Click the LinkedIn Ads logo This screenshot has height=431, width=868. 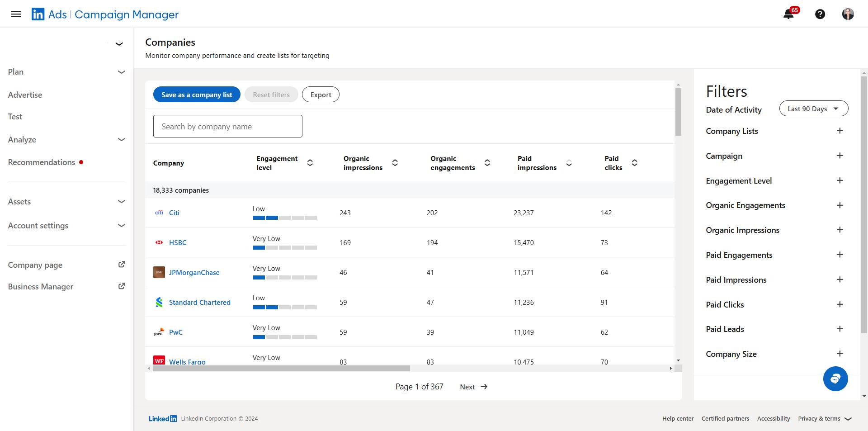point(38,14)
